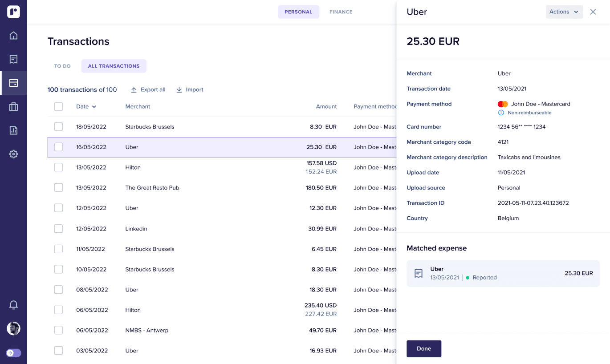Click Export all transactions
610x364 pixels.
click(x=148, y=90)
